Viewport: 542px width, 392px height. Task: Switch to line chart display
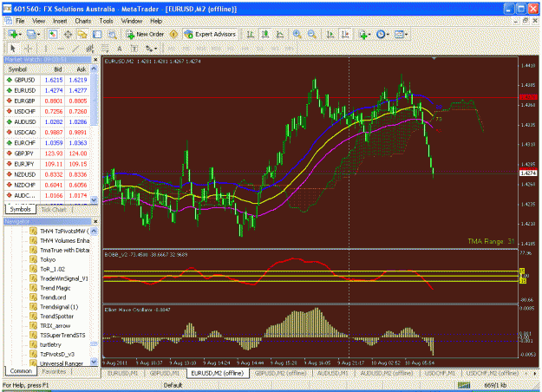tap(280, 34)
